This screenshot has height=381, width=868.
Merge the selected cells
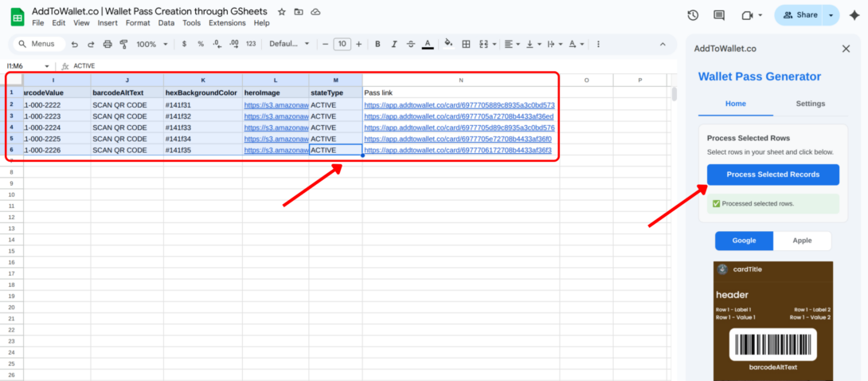pyautogui.click(x=483, y=45)
